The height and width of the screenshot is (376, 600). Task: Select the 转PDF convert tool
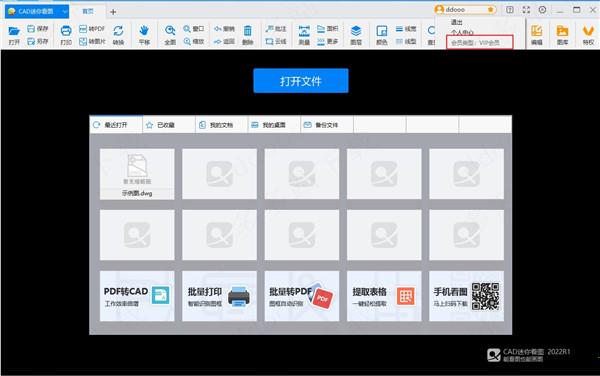[92, 29]
